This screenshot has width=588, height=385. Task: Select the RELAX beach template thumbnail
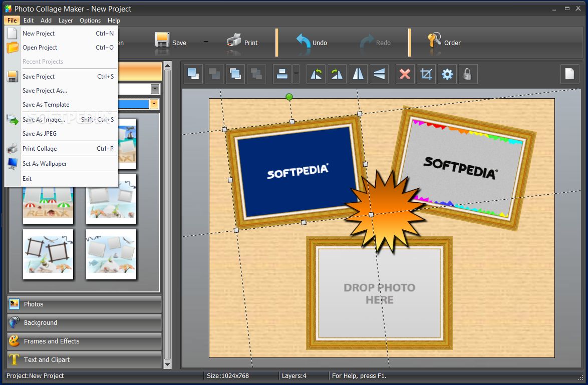(48, 205)
